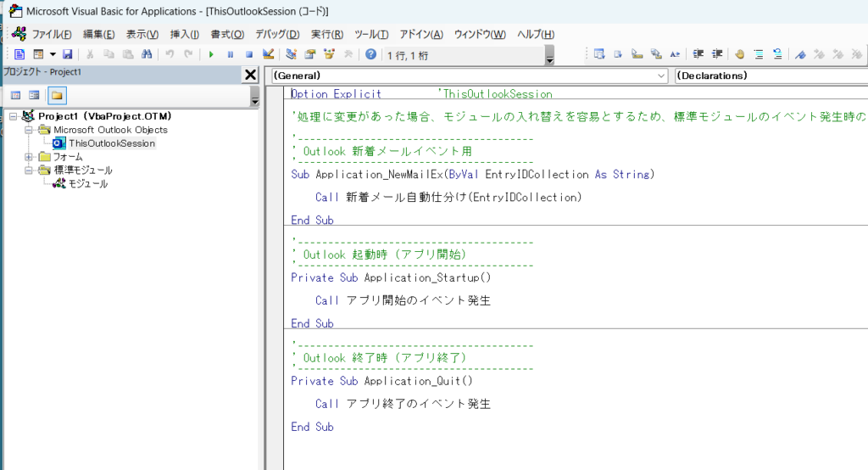Collapse the 標準モジュール folder node

(x=29, y=171)
